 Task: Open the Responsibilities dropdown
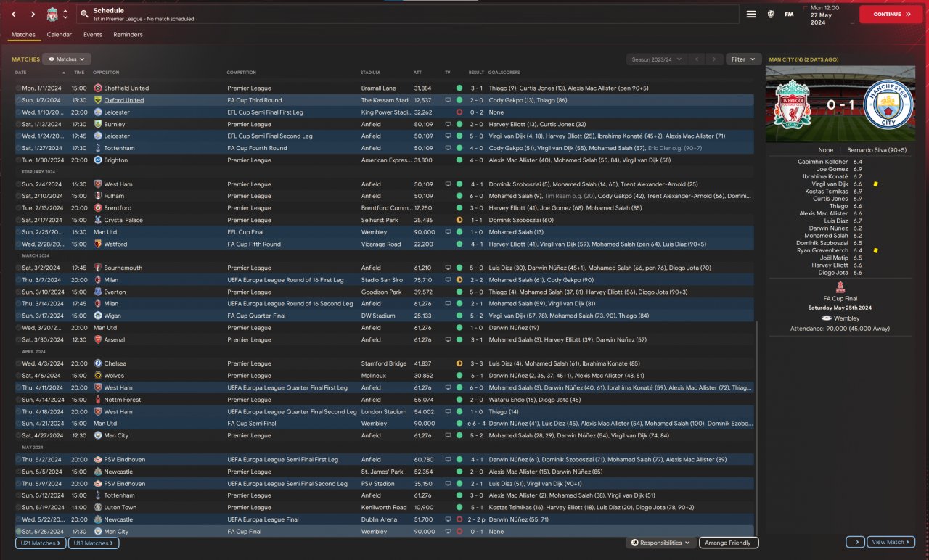(660, 543)
